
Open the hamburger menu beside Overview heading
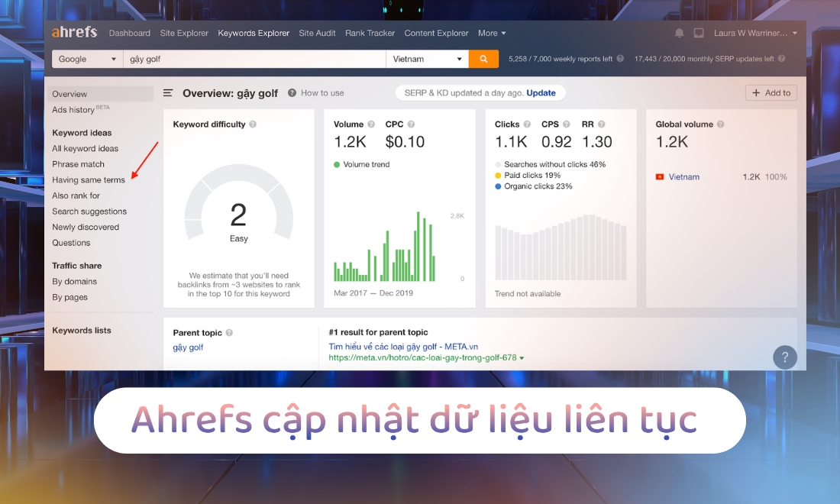167,92
